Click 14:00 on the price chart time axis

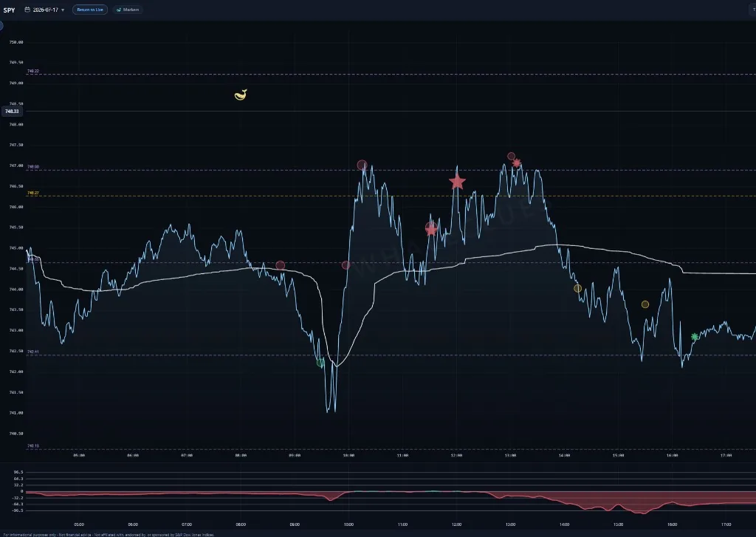564,456
